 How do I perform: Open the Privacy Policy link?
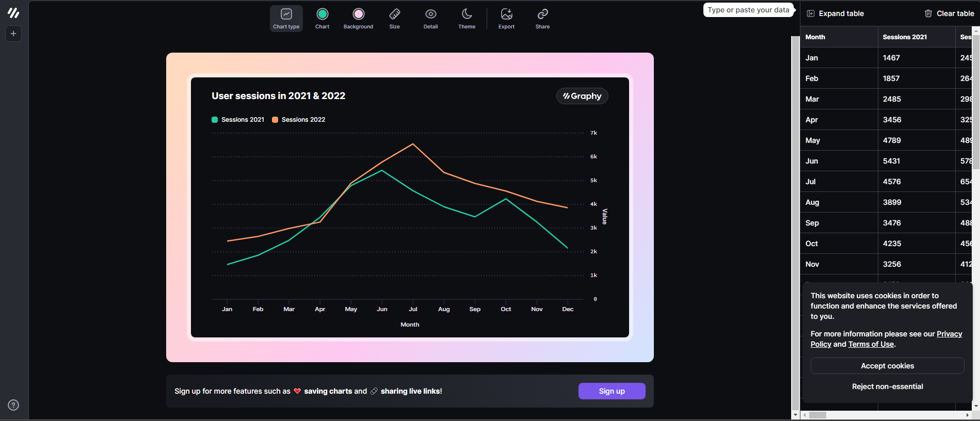point(949,334)
